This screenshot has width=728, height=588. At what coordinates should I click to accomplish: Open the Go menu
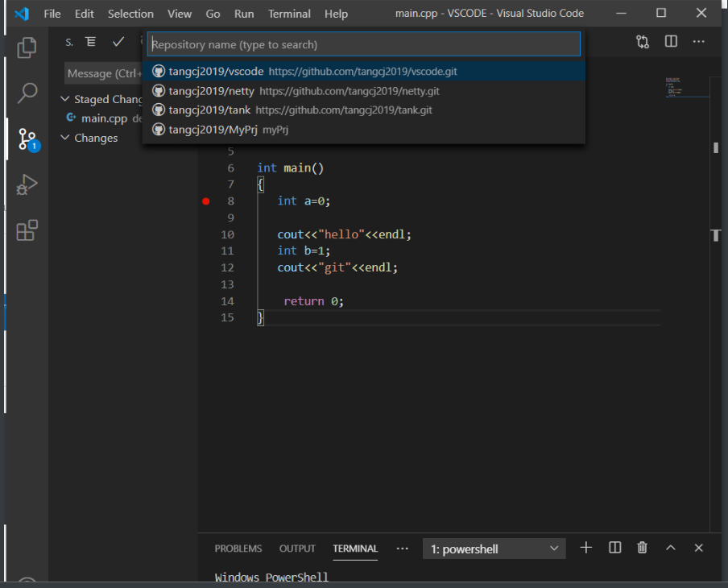(213, 14)
